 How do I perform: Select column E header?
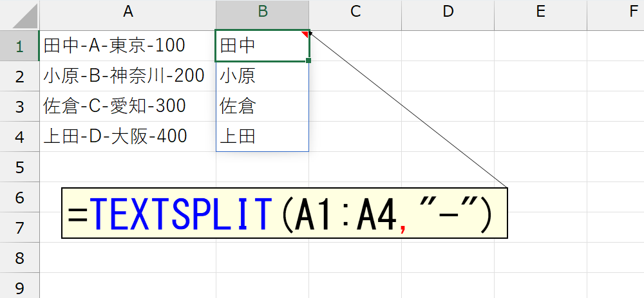coord(540,15)
